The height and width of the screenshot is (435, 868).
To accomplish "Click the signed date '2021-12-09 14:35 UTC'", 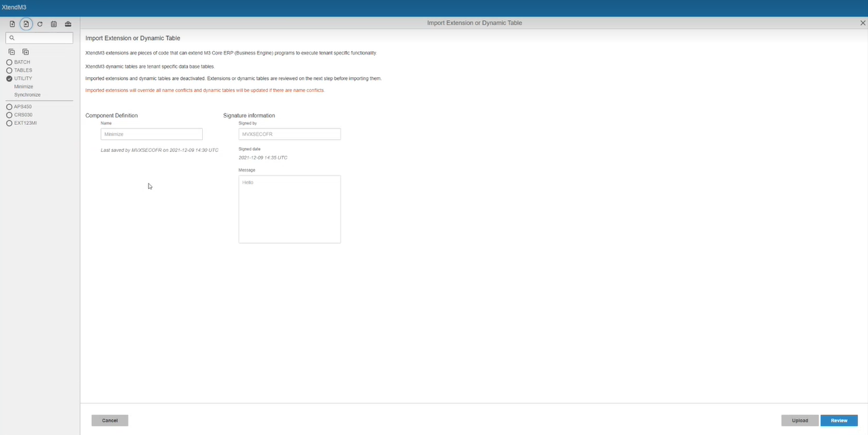I will coord(263,157).
